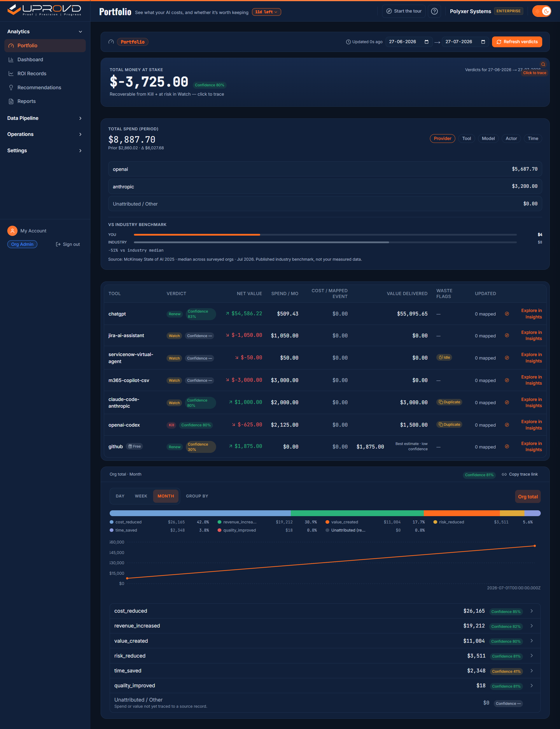Click the Org Admin badge
560x729 pixels.
coord(22,244)
